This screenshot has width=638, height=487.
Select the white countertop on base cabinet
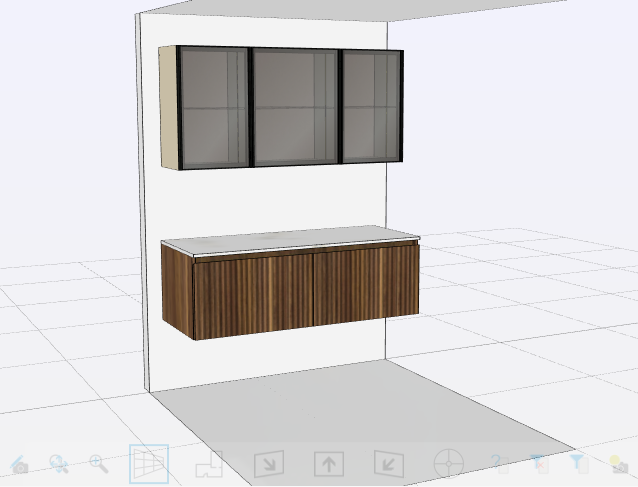[x=290, y=240]
